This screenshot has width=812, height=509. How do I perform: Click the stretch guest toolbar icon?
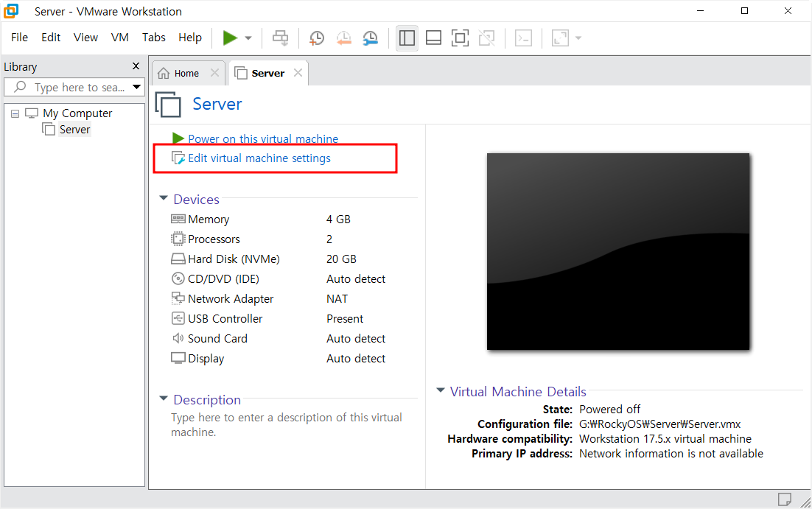point(560,38)
